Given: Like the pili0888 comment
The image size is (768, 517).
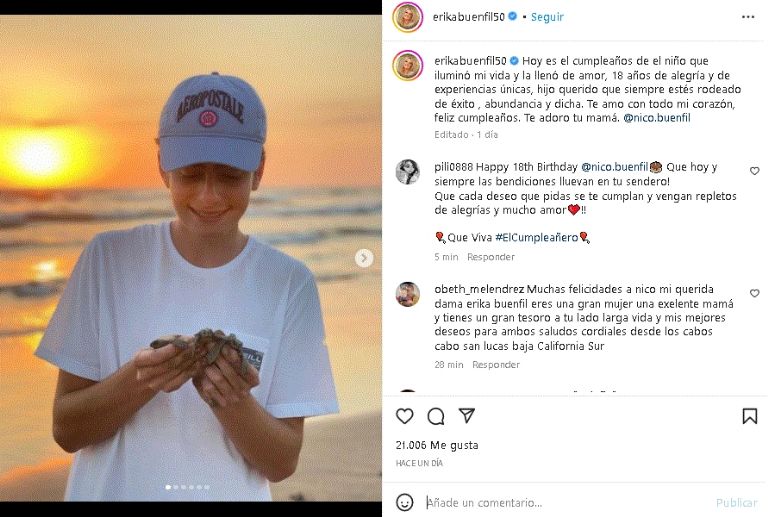Looking at the screenshot, I should [x=754, y=171].
